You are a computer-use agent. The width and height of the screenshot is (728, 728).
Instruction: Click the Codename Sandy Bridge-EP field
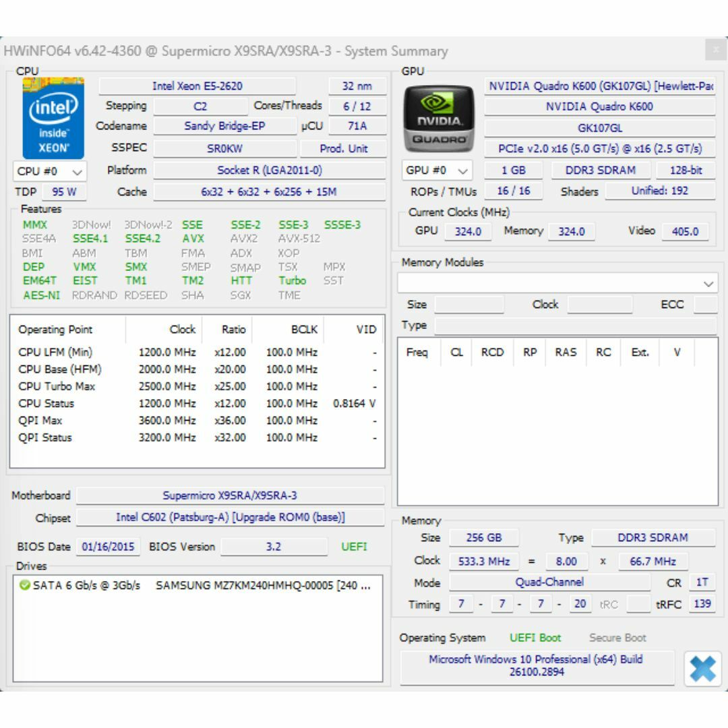click(x=224, y=126)
